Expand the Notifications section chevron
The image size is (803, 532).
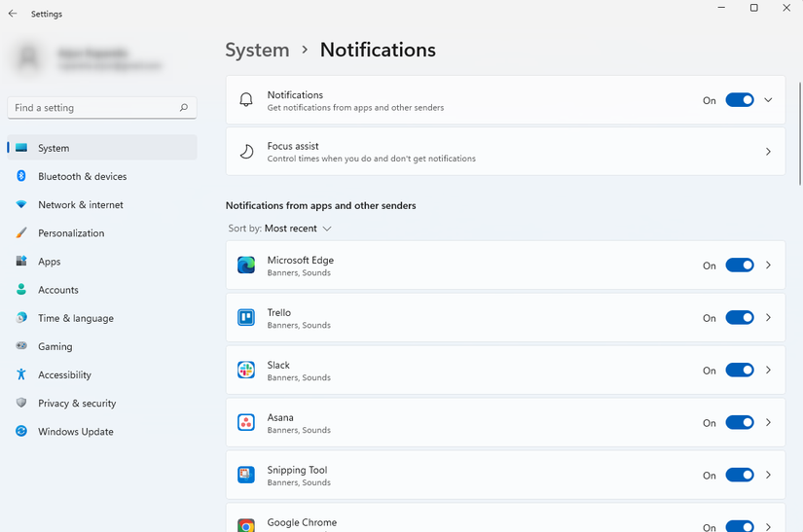click(x=768, y=100)
